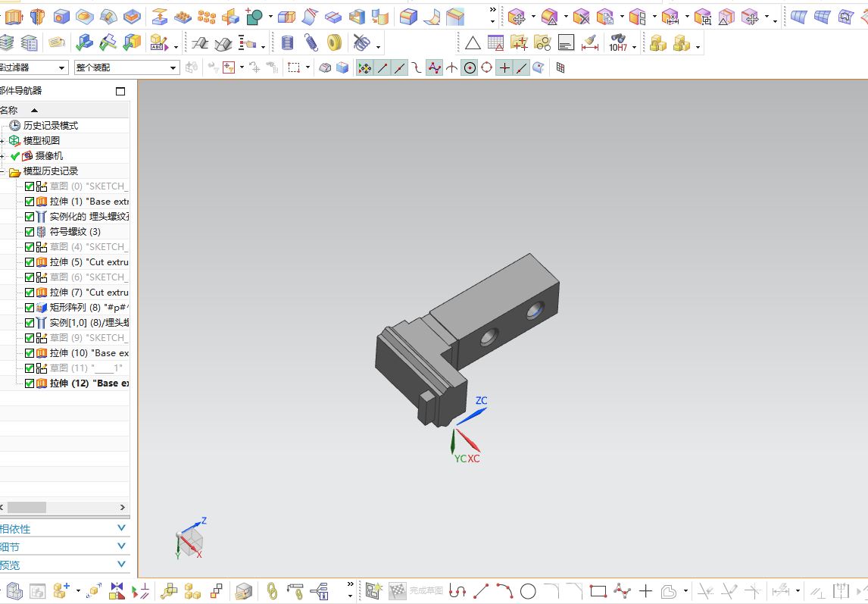Open the table with triangle icon
The height and width of the screenshot is (604, 868).
click(495, 42)
